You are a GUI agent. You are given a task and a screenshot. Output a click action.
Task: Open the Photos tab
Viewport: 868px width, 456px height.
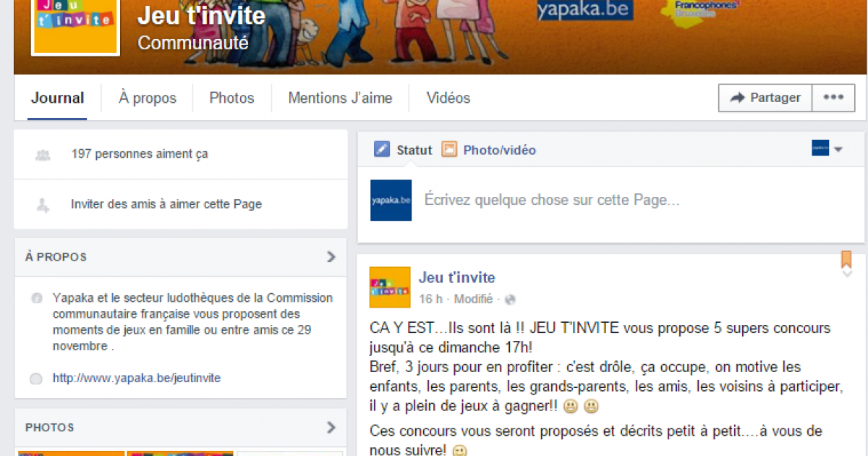tap(231, 98)
